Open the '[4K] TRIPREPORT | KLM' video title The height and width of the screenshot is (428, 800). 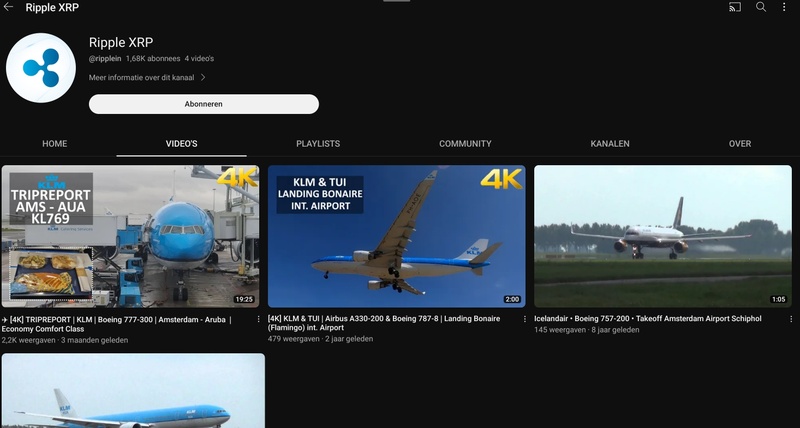(116, 324)
